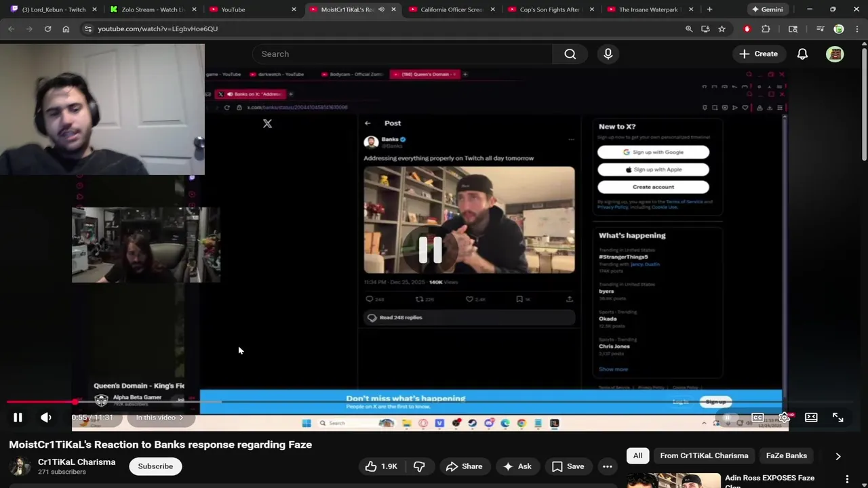
Task: Open the extensions puzzle menu
Action: click(766, 29)
